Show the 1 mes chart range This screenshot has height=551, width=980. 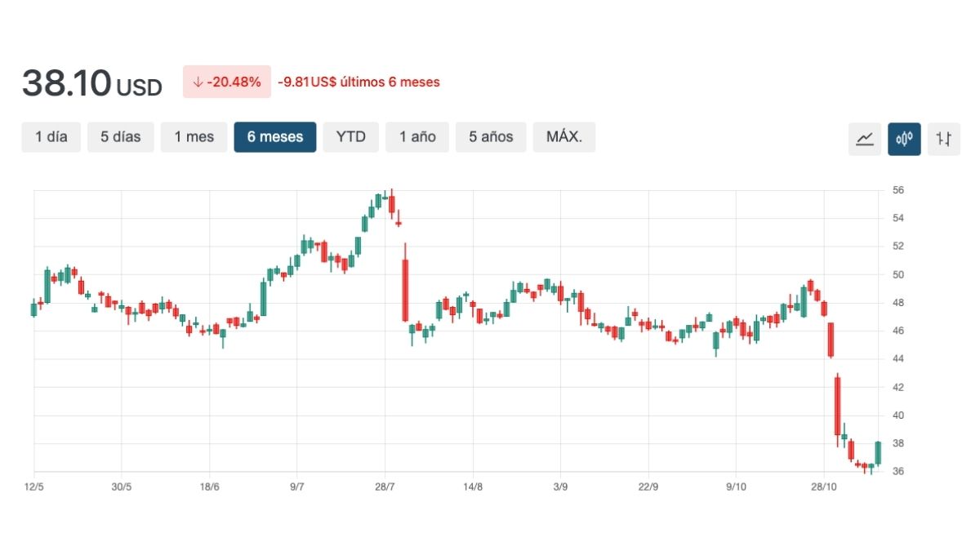pyautogui.click(x=194, y=137)
